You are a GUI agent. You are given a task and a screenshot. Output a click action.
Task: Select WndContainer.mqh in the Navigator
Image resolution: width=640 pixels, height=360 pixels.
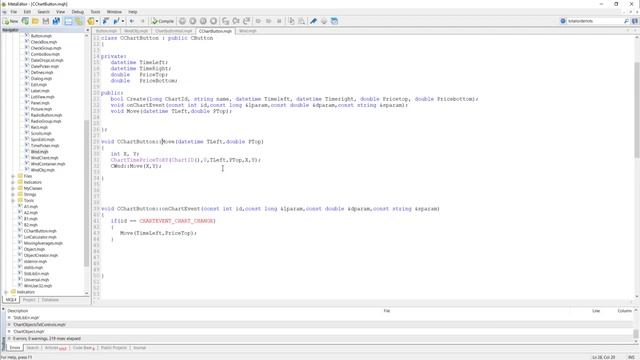pos(48,164)
